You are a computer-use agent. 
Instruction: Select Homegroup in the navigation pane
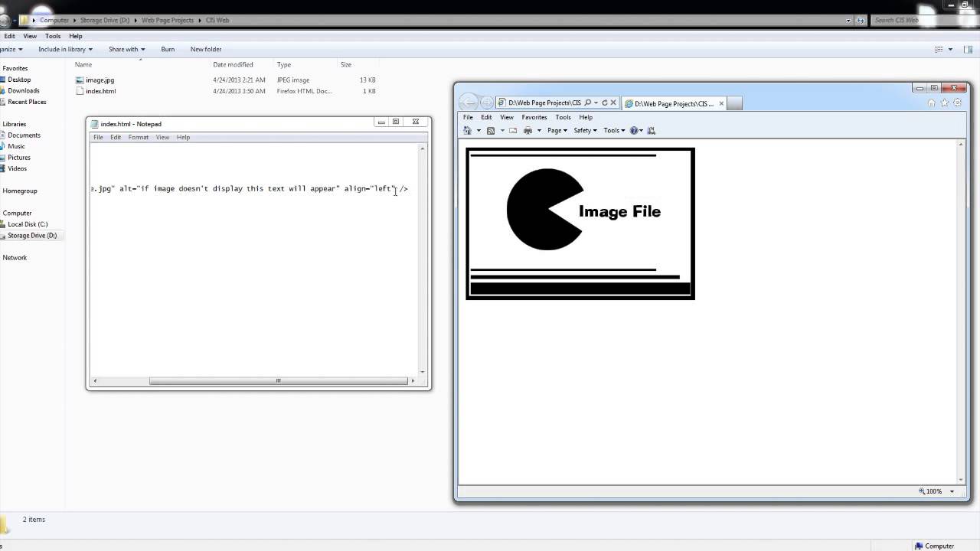pyautogui.click(x=19, y=191)
